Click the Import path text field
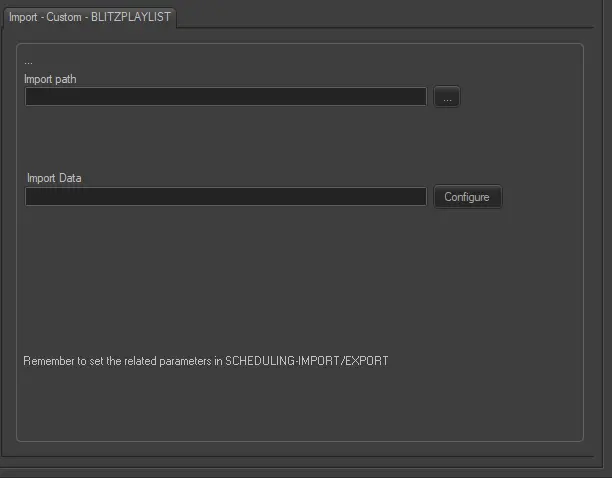The height and width of the screenshot is (478, 612). point(226,97)
